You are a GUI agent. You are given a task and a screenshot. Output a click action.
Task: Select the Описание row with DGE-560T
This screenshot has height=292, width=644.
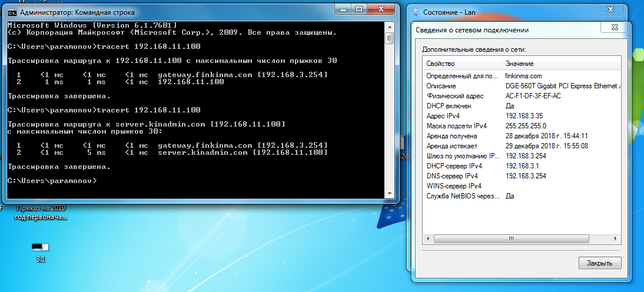click(x=522, y=86)
